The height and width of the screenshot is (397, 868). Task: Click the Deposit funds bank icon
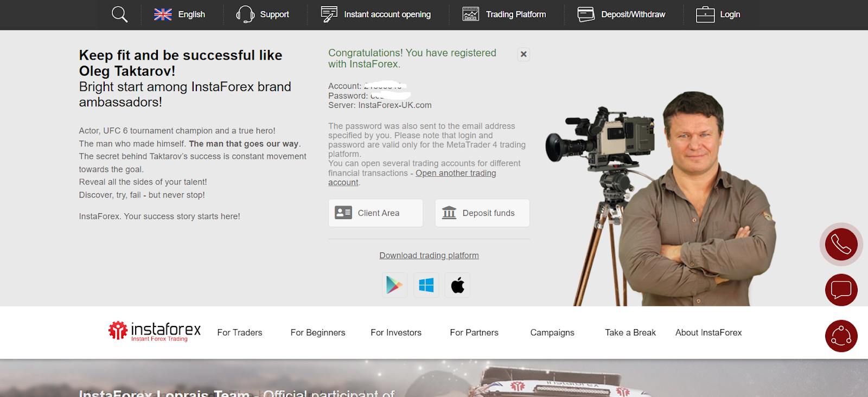pyautogui.click(x=449, y=213)
